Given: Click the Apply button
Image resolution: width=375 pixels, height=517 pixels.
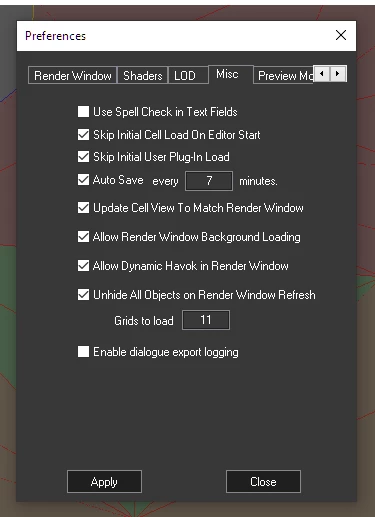Looking at the screenshot, I should tap(104, 481).
